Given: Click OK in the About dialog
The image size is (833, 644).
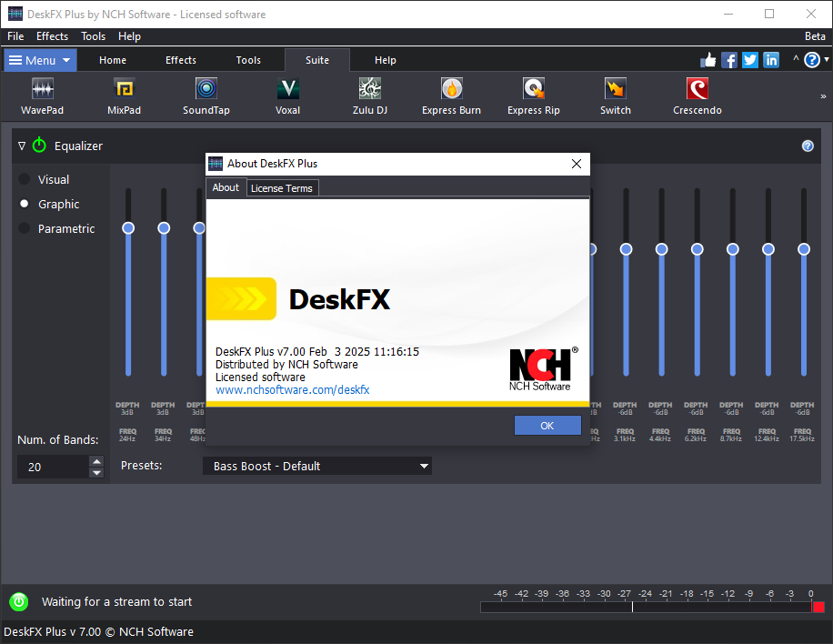Looking at the screenshot, I should [x=547, y=426].
